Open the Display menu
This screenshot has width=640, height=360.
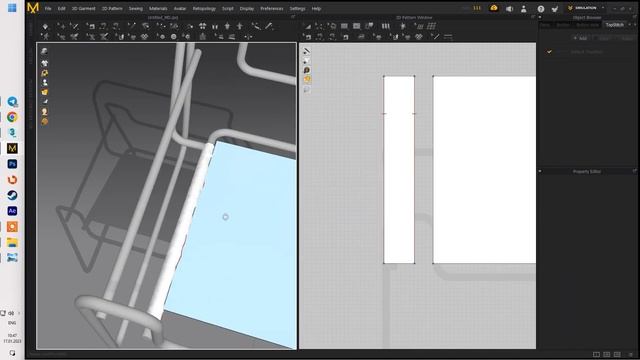[x=247, y=9]
